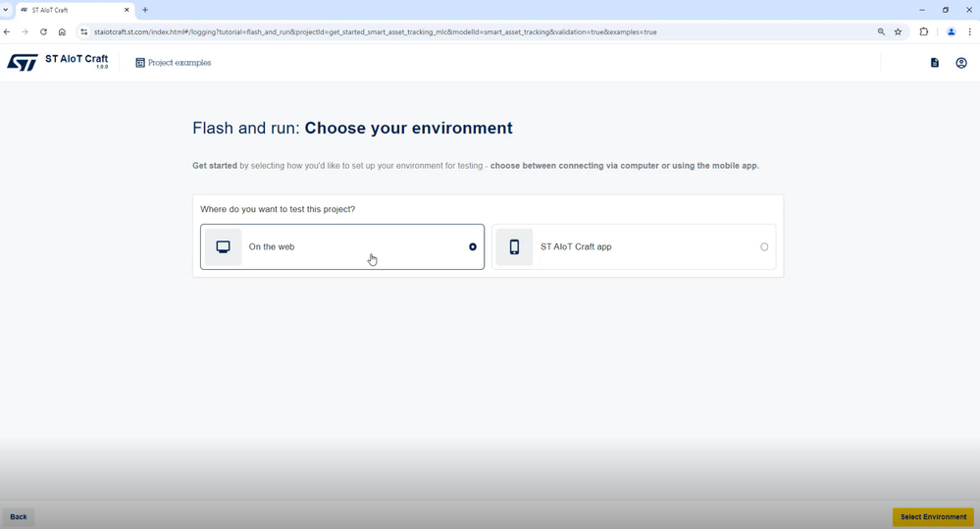Go forward in browser history

(x=25, y=31)
